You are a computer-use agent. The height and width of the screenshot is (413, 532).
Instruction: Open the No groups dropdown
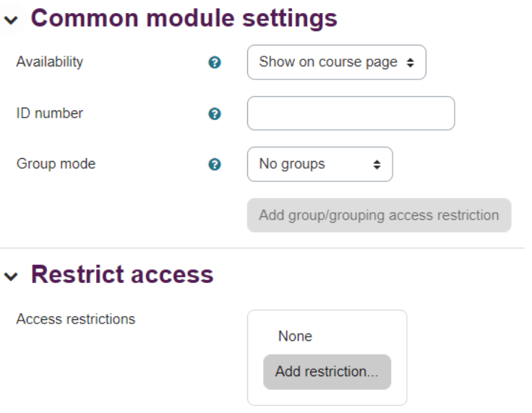320,164
